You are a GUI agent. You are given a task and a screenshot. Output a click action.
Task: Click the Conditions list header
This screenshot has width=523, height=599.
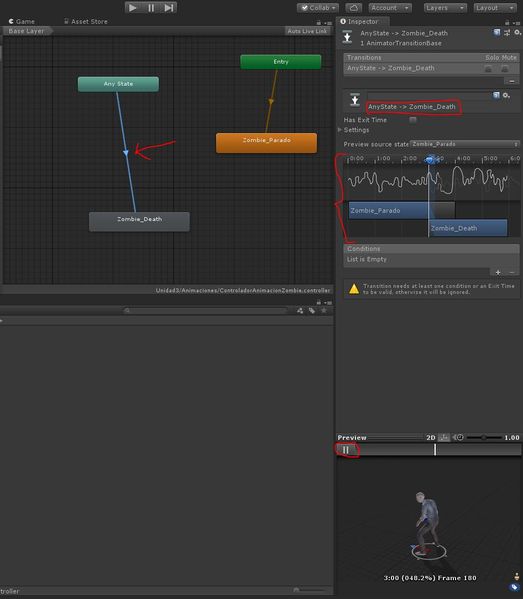pos(431,249)
